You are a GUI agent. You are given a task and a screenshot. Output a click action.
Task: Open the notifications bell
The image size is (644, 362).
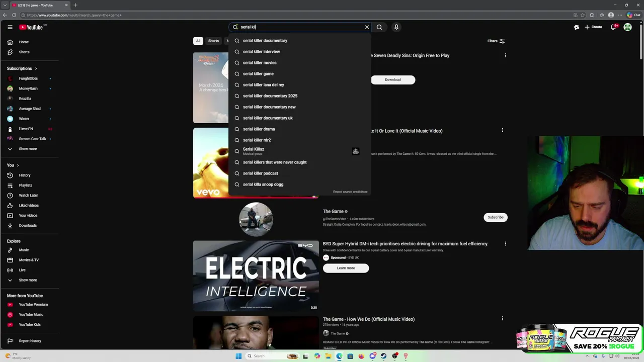613,27
